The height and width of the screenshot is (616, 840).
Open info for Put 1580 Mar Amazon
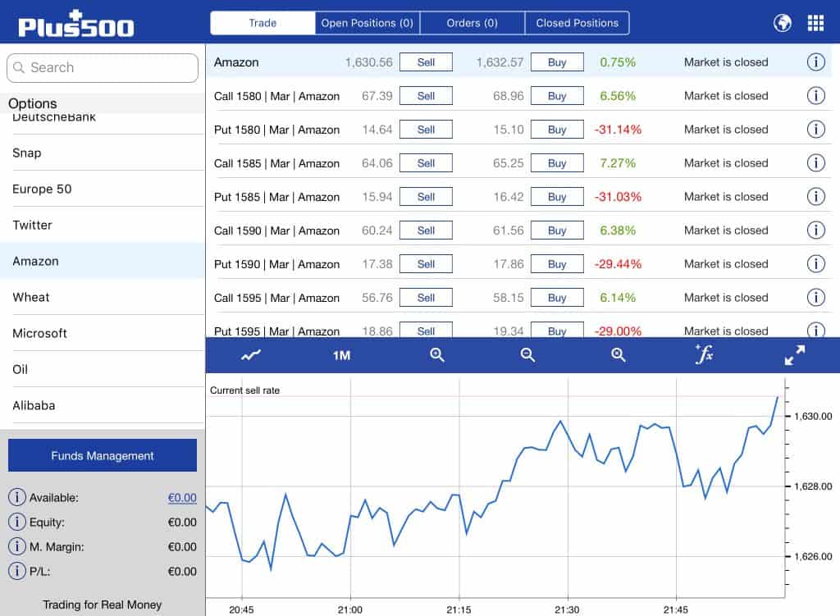[815, 129]
